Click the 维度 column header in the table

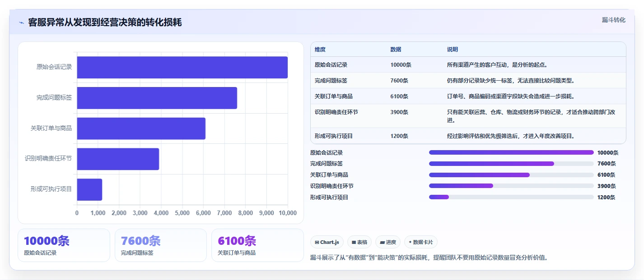point(320,50)
